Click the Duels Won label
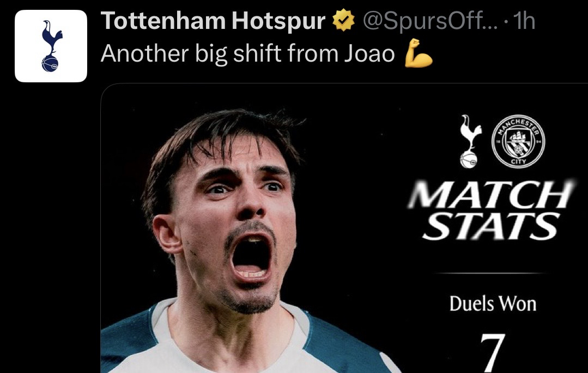The height and width of the screenshot is (373, 588). [x=493, y=304]
